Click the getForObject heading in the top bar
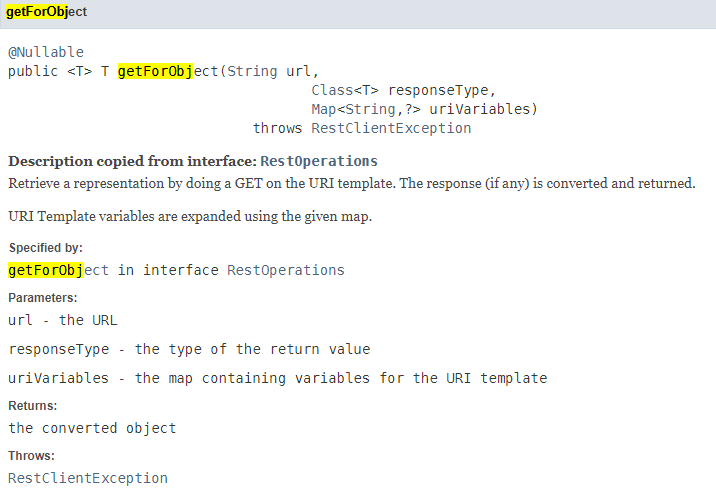This screenshot has height=494, width=716. click(x=46, y=12)
